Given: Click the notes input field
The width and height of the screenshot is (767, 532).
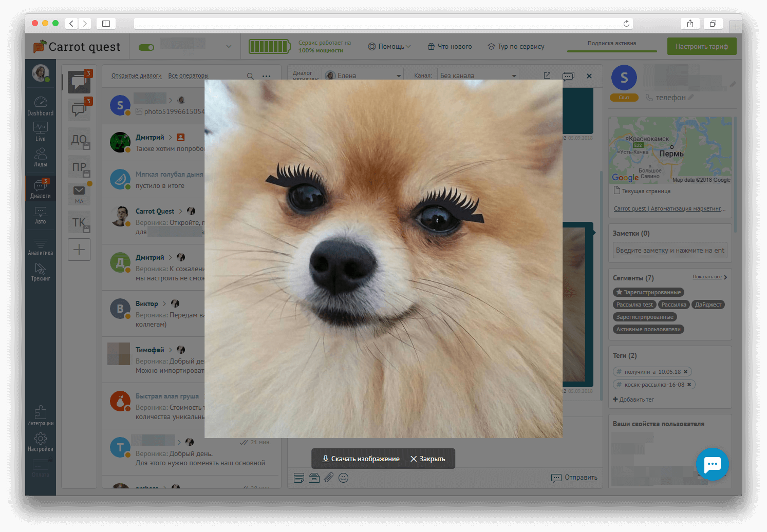Looking at the screenshot, I should click(x=669, y=251).
